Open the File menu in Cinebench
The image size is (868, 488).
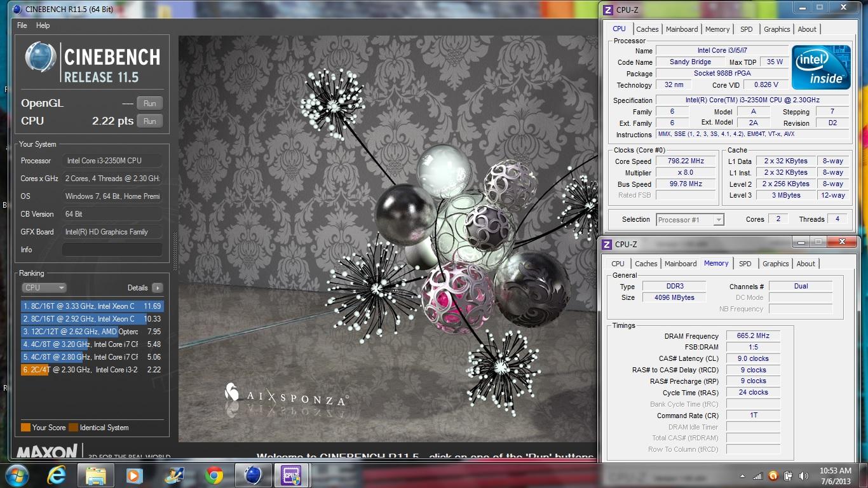pos(22,25)
